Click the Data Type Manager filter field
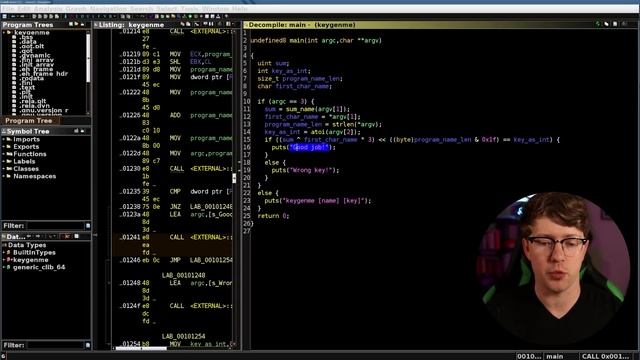This screenshot has width=640, height=360. click(55, 345)
